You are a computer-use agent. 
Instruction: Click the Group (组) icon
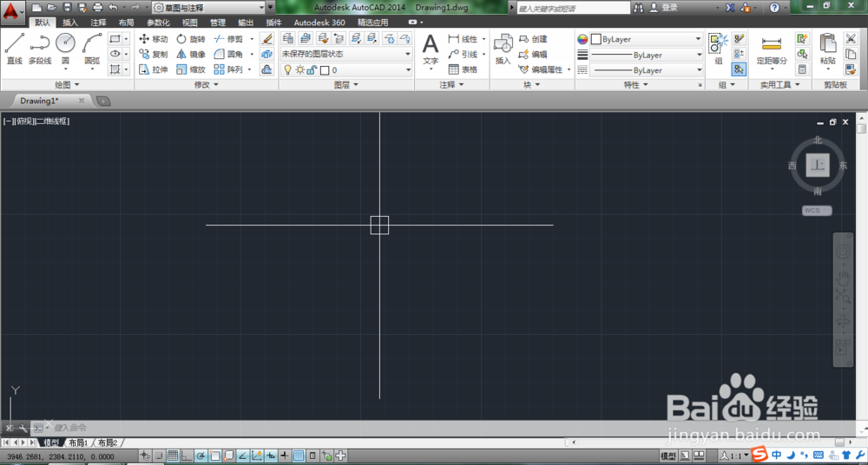point(719,49)
